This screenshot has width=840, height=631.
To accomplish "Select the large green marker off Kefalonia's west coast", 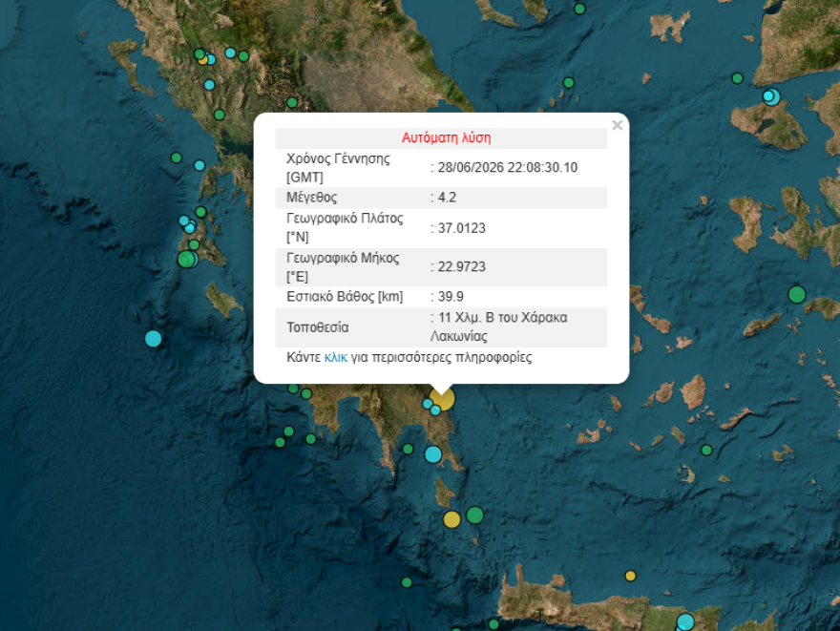I will click(186, 260).
